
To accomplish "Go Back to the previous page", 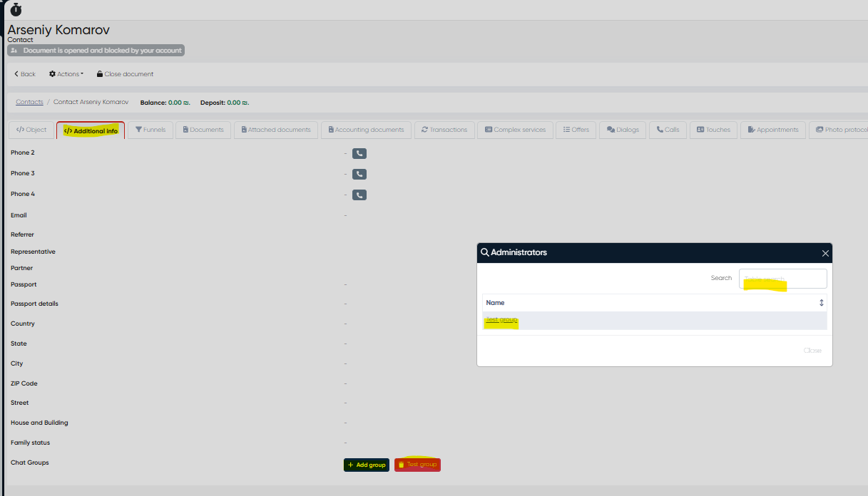I will [x=25, y=74].
